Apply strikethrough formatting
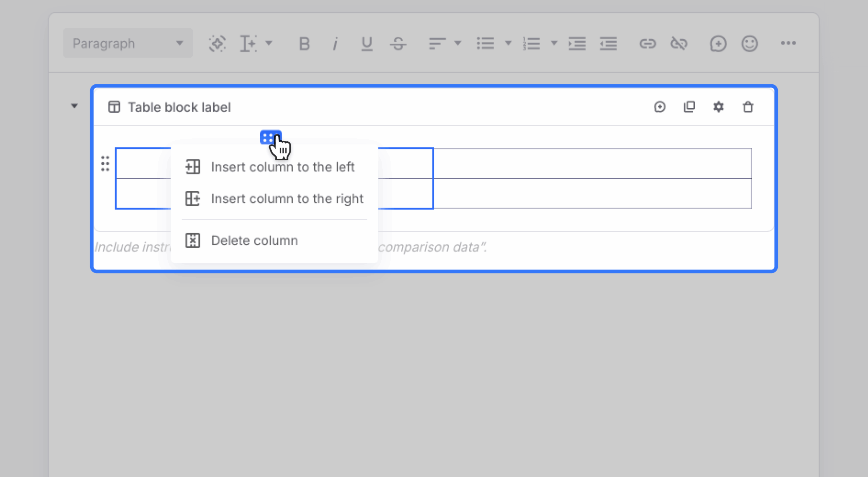The width and height of the screenshot is (868, 477). point(398,43)
